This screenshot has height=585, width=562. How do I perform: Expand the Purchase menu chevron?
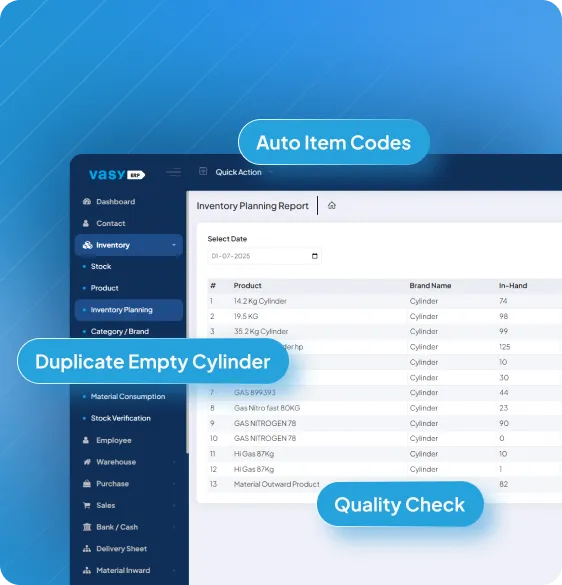pos(174,484)
